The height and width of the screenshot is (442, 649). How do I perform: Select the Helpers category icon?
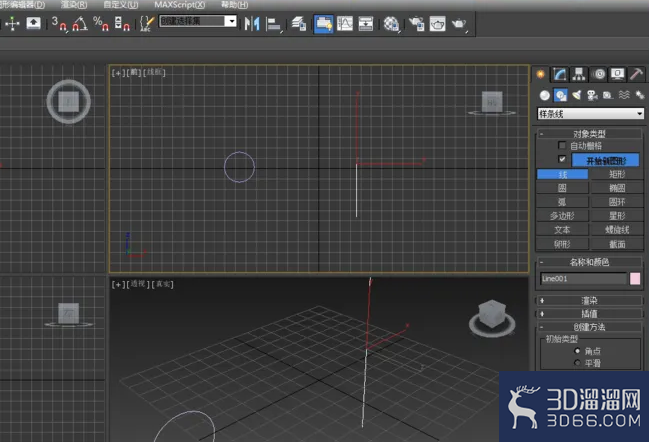608,96
